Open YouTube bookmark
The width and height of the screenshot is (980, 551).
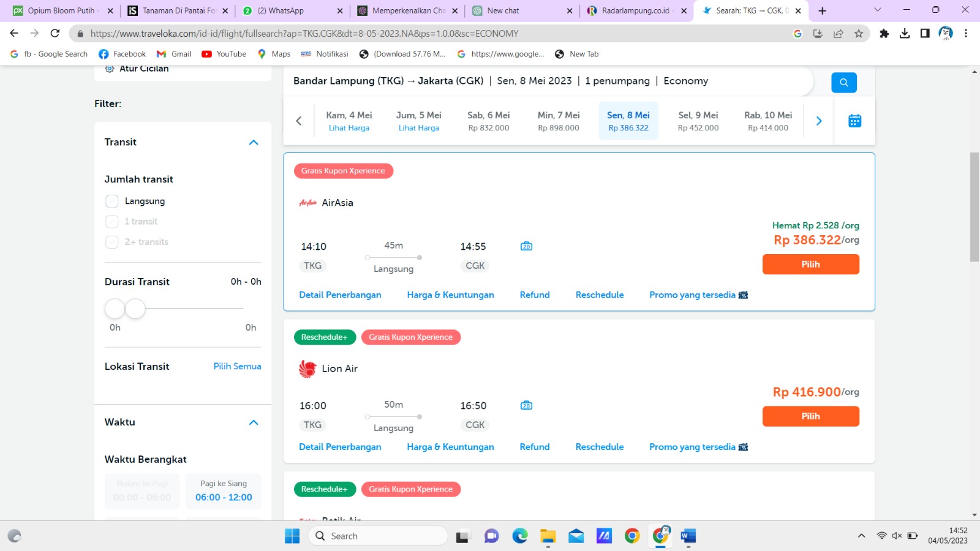(224, 54)
